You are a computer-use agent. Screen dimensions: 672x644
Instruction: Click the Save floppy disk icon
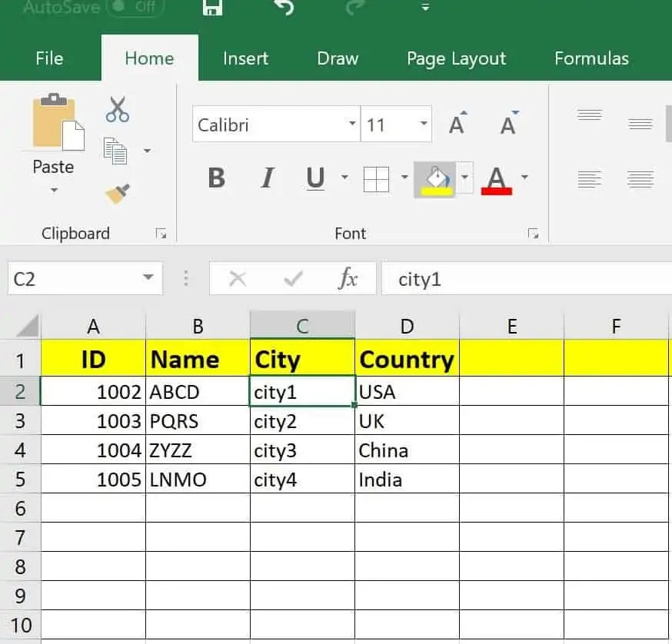(212, 7)
